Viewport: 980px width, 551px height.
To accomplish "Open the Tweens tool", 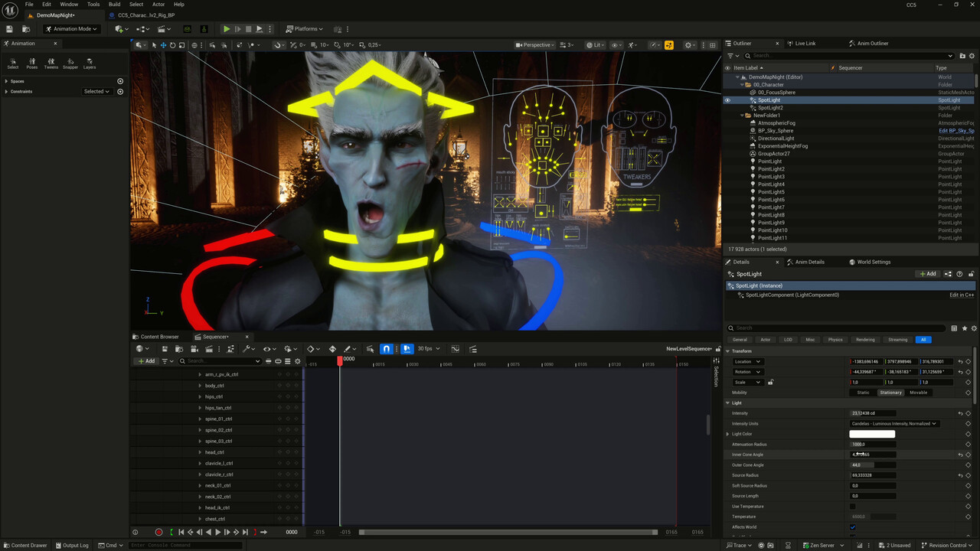I will [51, 63].
